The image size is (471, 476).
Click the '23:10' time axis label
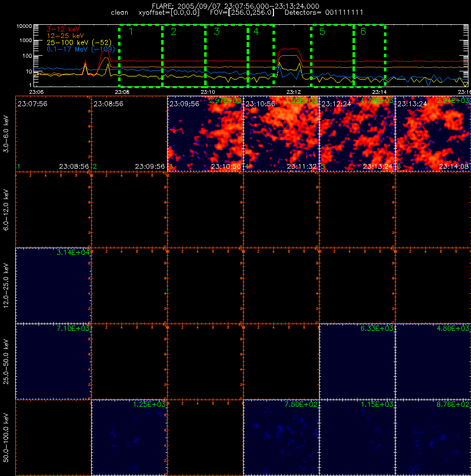pos(208,92)
